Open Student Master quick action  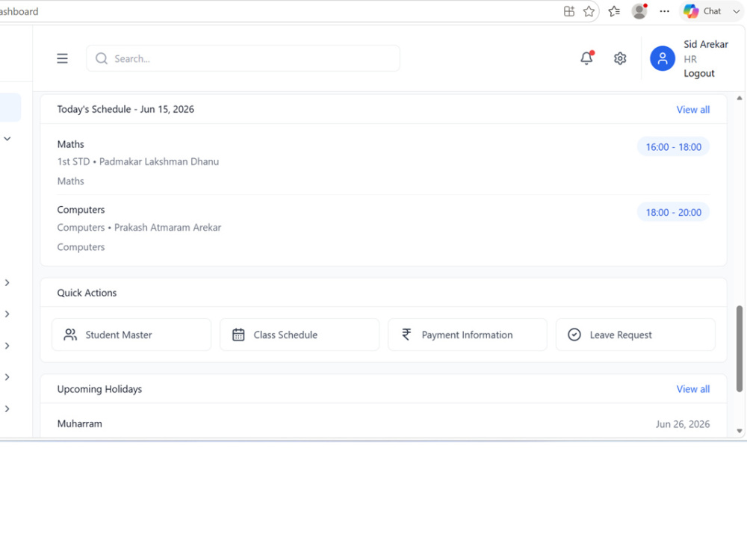pyautogui.click(x=131, y=335)
